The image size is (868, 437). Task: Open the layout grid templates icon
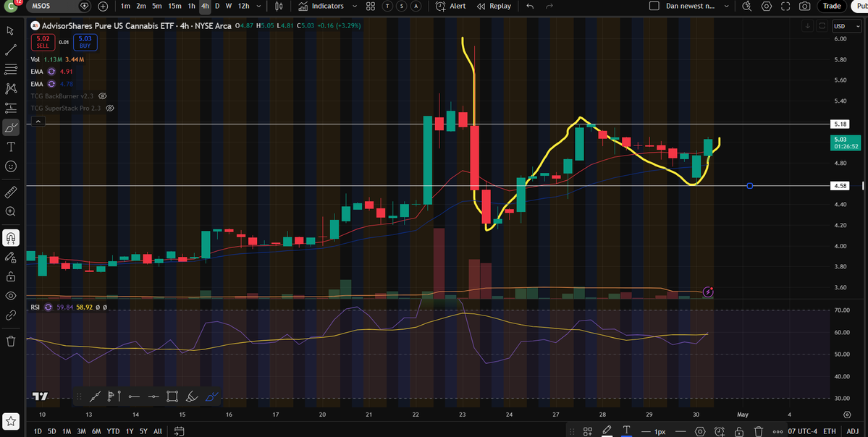(371, 6)
